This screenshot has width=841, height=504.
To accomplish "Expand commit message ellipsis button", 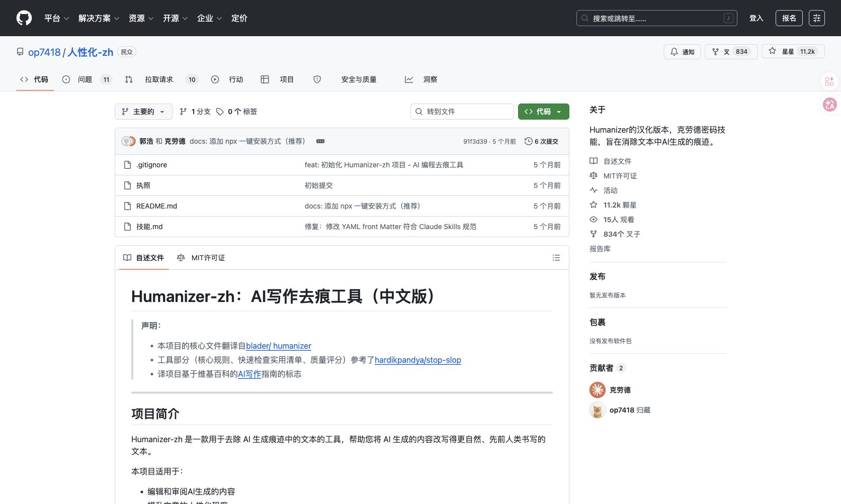I will (x=320, y=141).
